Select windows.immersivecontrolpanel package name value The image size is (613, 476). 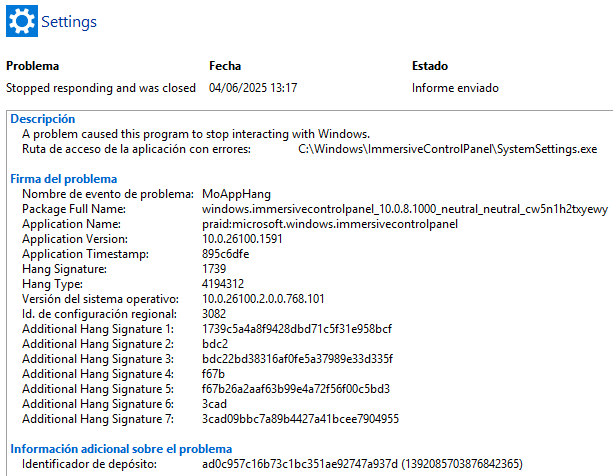[405, 209]
